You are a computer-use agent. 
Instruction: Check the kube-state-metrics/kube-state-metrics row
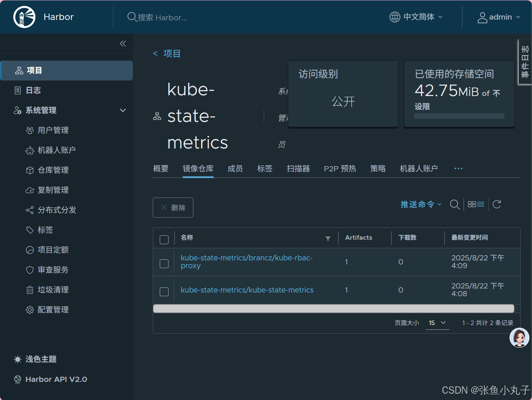tap(164, 291)
